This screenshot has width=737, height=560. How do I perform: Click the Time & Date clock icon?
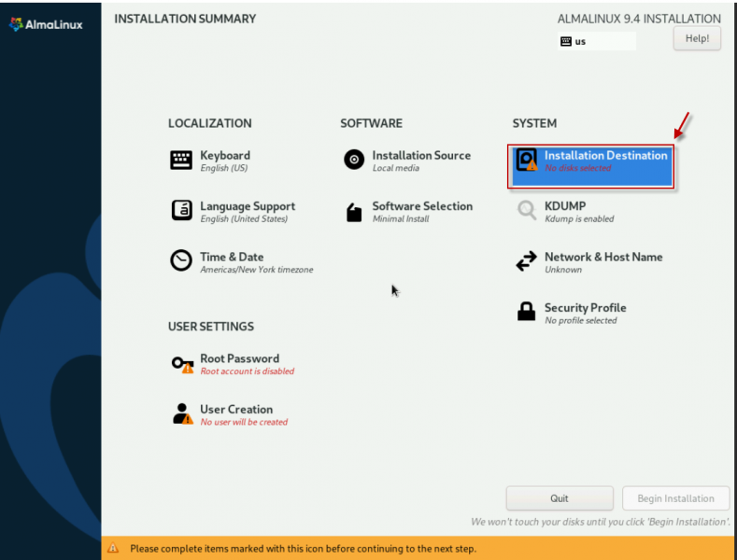point(181,260)
